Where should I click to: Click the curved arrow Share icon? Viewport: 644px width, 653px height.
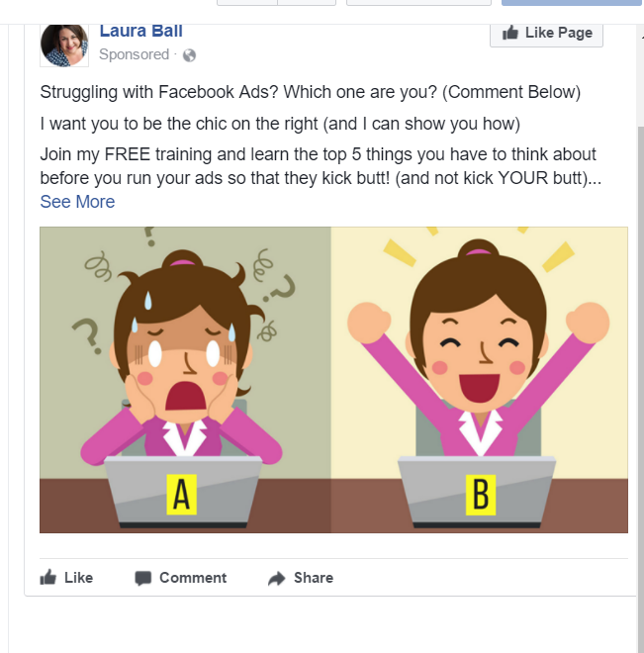point(276,578)
